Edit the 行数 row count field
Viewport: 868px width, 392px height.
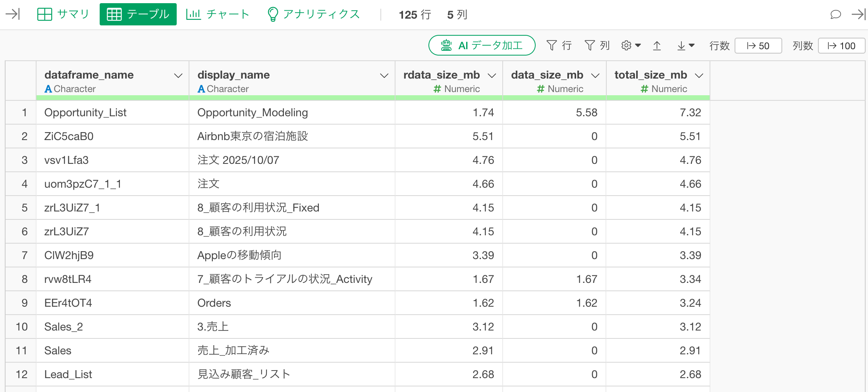[x=758, y=46]
